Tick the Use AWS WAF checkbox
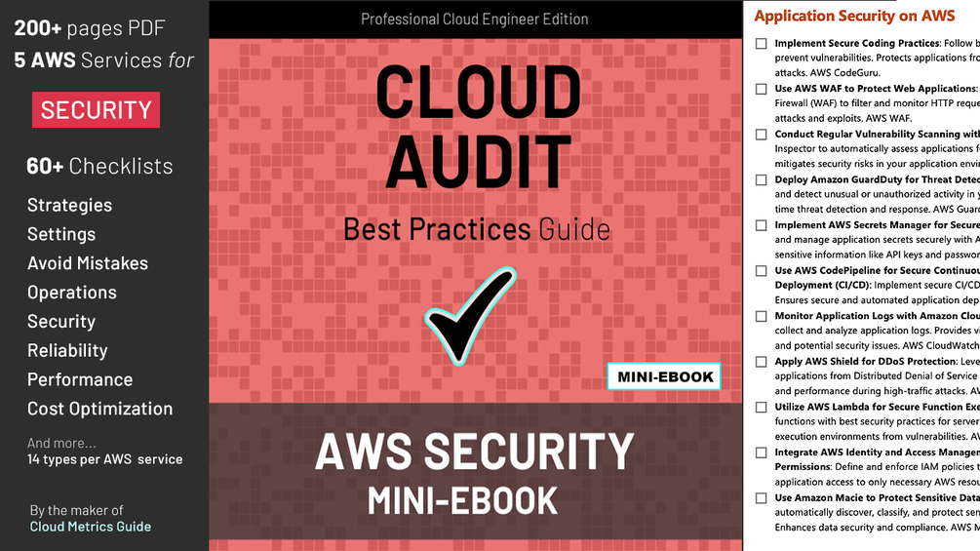The height and width of the screenshot is (551, 980). [x=762, y=89]
